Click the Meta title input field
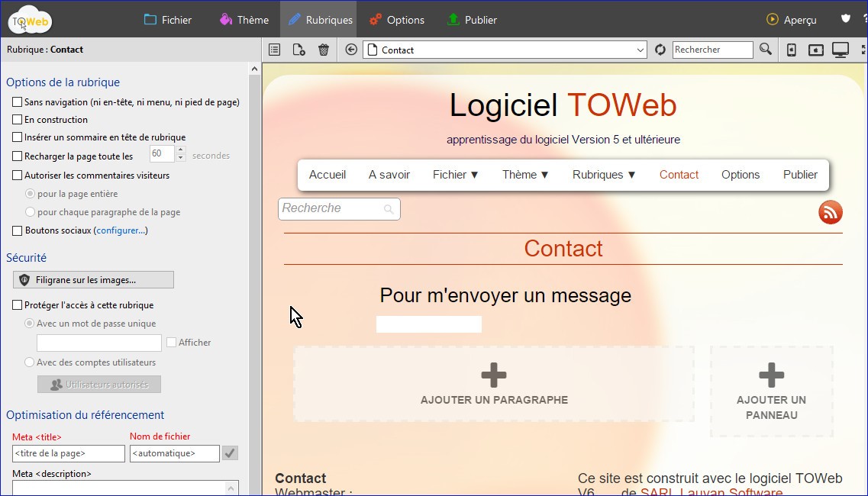 [x=69, y=453]
